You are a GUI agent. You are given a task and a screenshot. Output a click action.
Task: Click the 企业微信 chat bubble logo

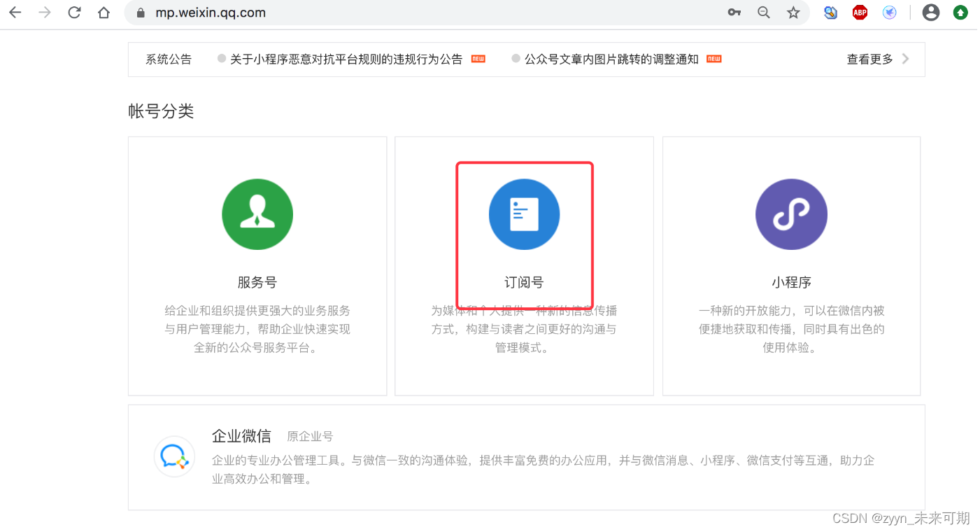point(174,456)
